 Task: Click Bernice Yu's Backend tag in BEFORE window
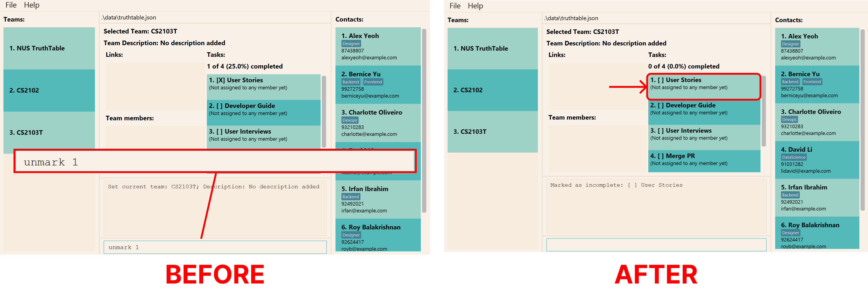[351, 82]
